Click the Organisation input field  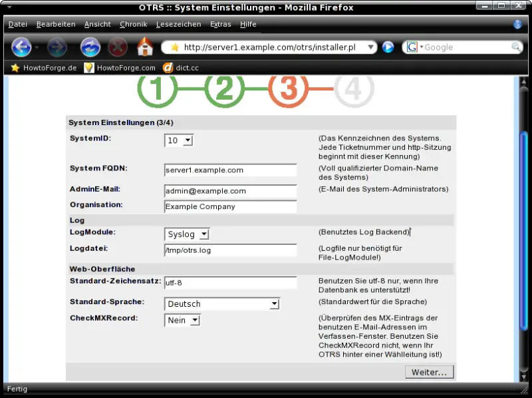point(230,206)
